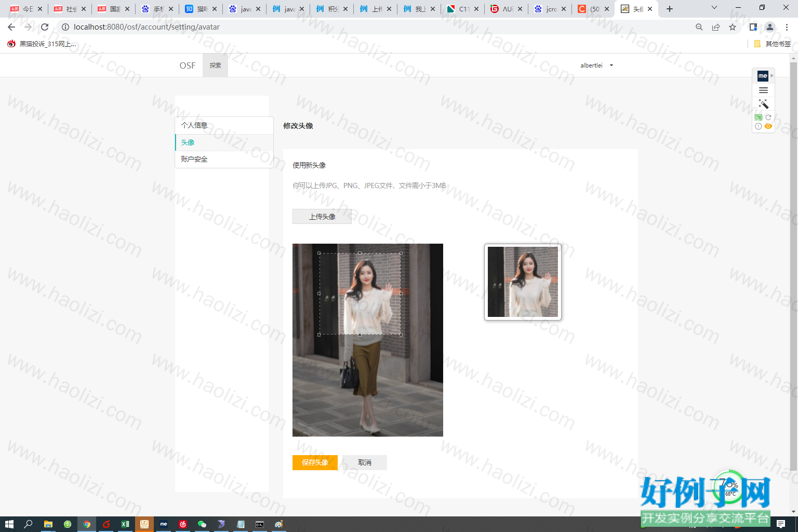Click the 'me' logo in floating toolbar
798x532 pixels.
pyautogui.click(x=763, y=76)
